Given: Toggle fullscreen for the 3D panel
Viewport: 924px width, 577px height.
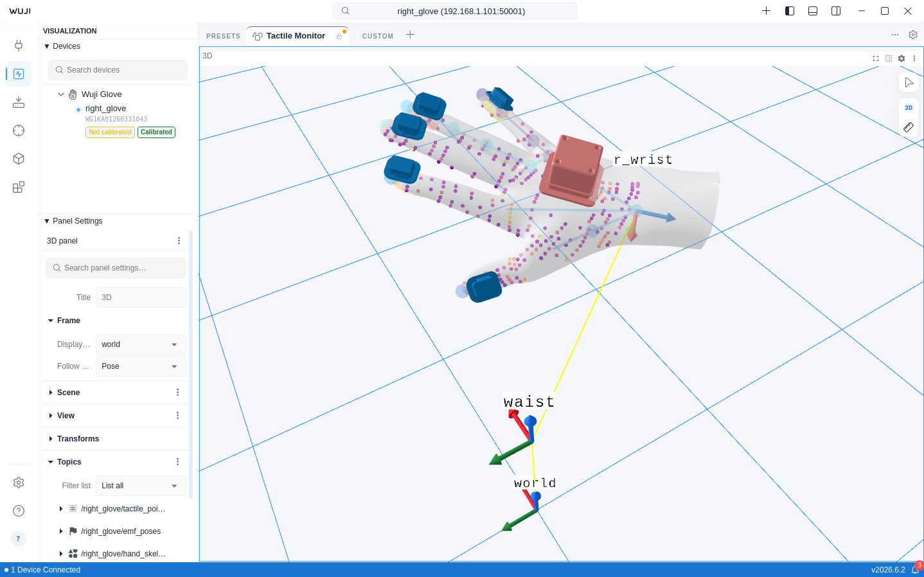Looking at the screenshot, I should [876, 58].
